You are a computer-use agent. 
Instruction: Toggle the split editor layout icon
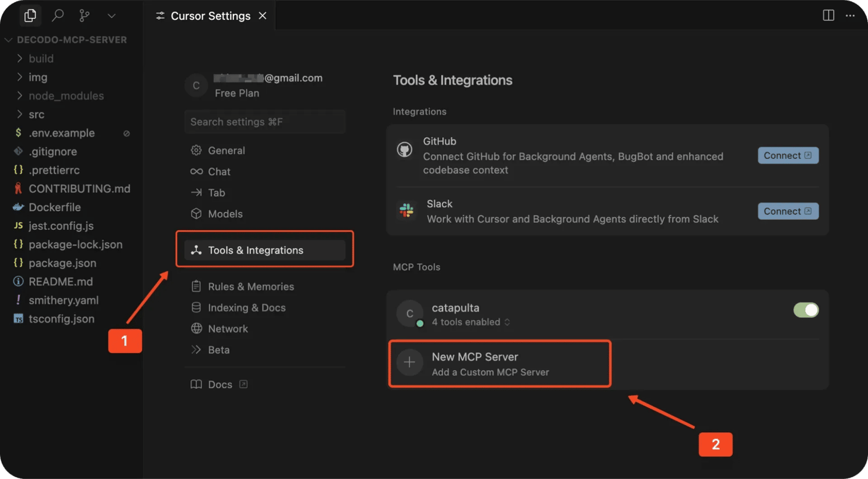click(828, 15)
